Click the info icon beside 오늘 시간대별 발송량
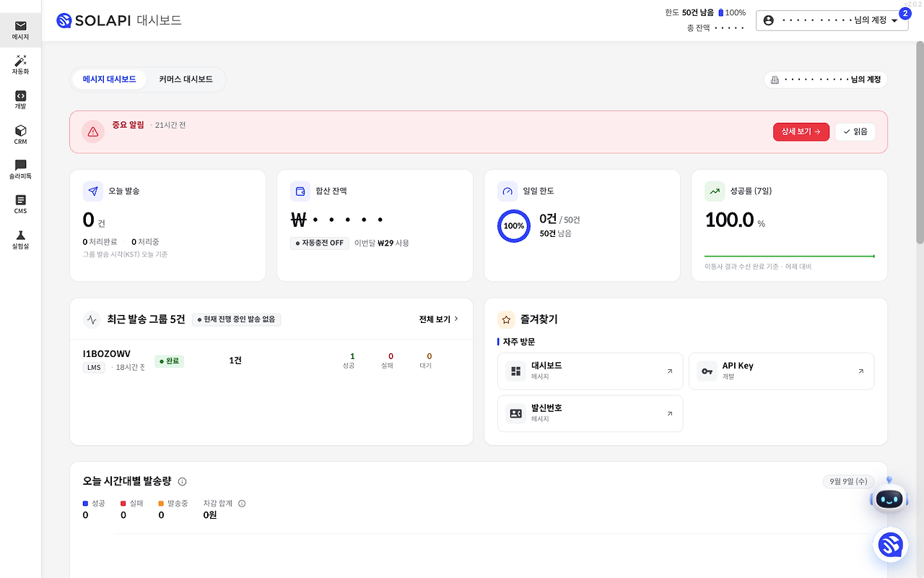 click(x=182, y=481)
